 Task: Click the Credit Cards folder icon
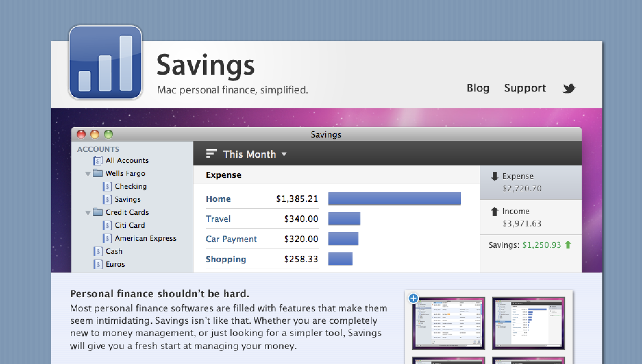(x=98, y=212)
